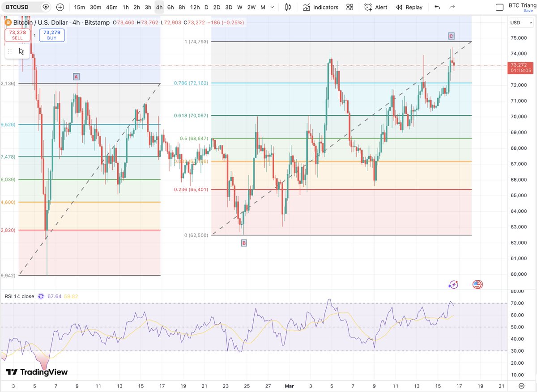Click the Bitcoin / U.S. Dollar chart title
The height and width of the screenshot is (392, 537).
tap(61, 22)
